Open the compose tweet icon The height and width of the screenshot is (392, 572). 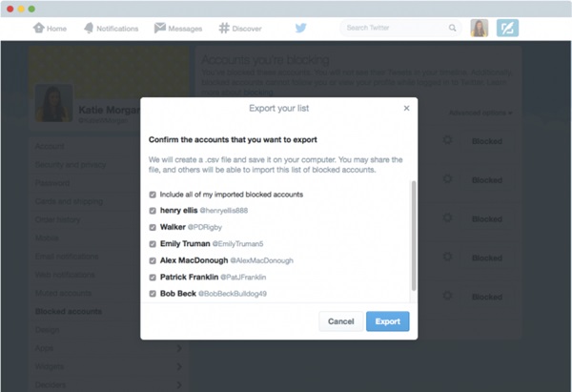point(507,28)
